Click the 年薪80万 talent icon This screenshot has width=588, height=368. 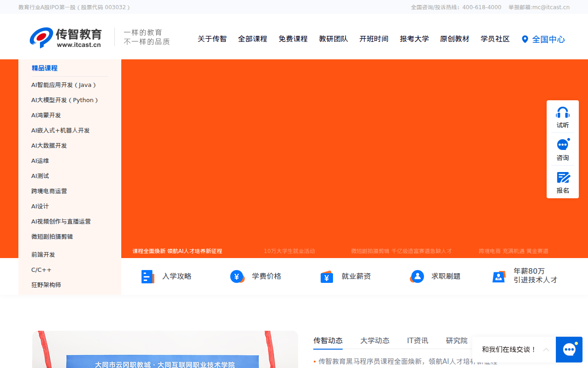pyautogui.click(x=499, y=276)
